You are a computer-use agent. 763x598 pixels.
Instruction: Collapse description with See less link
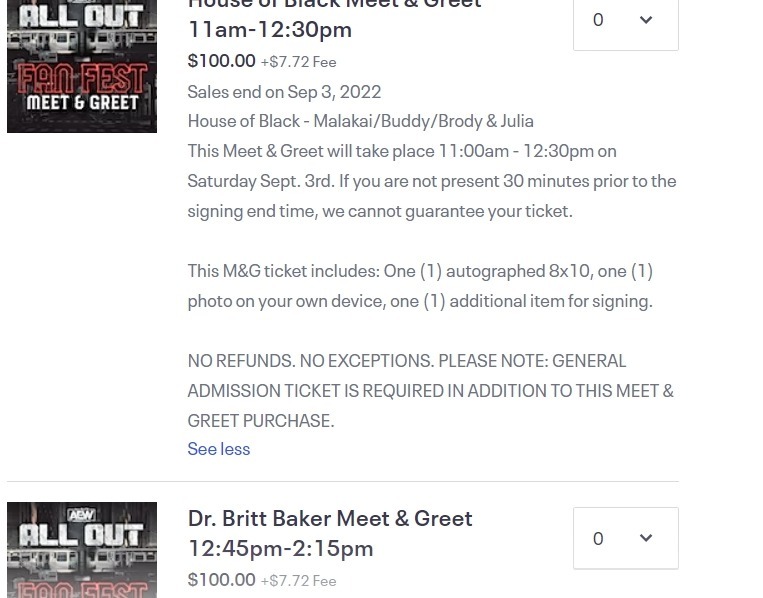click(x=218, y=449)
